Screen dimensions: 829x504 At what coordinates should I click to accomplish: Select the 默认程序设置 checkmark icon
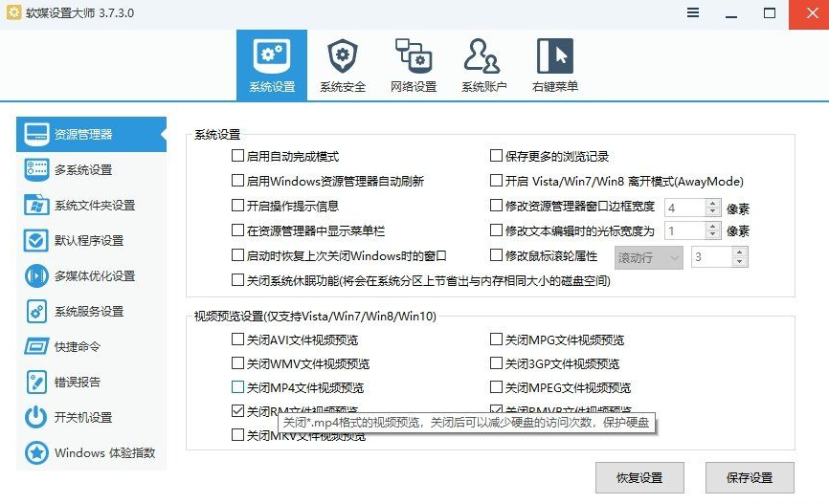coord(36,240)
